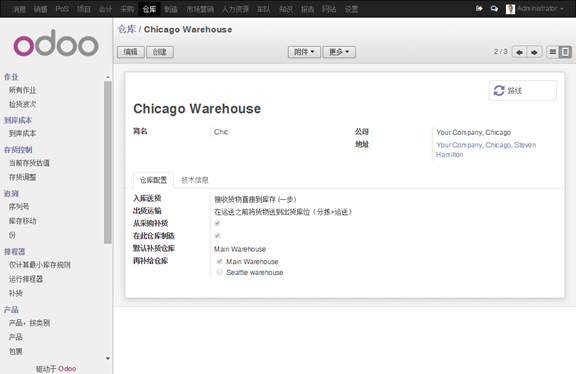
Task: Open 捡货波次 in the sidebar
Action: [x=22, y=104]
